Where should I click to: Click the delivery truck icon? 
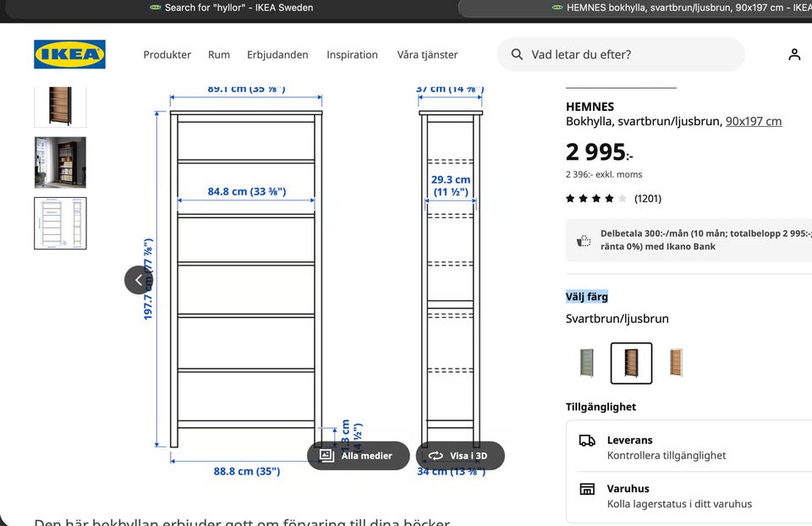pyautogui.click(x=586, y=441)
